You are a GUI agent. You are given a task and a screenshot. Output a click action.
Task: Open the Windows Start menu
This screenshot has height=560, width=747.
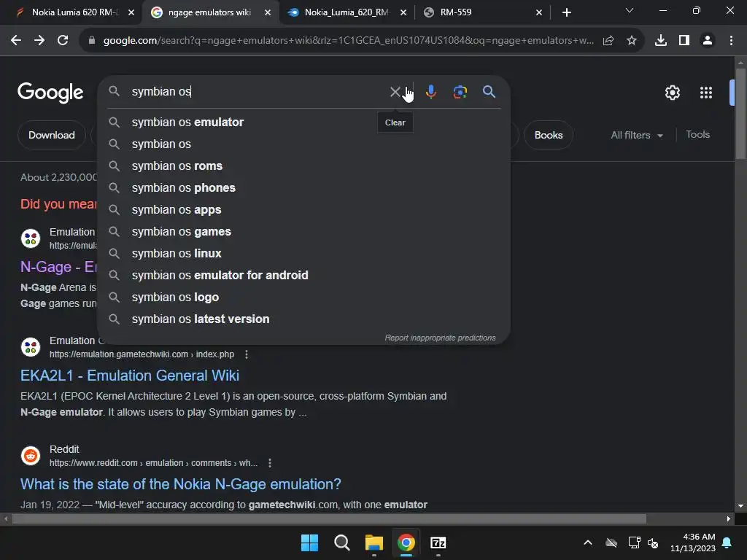pos(309,542)
